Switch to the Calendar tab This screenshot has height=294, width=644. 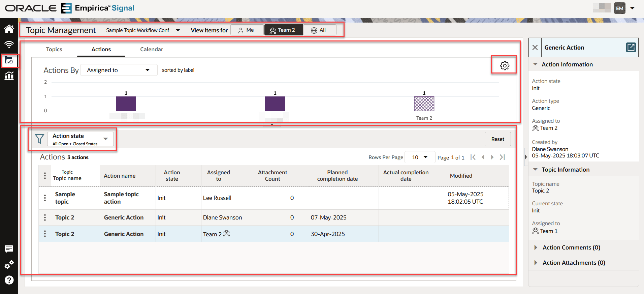(x=152, y=49)
